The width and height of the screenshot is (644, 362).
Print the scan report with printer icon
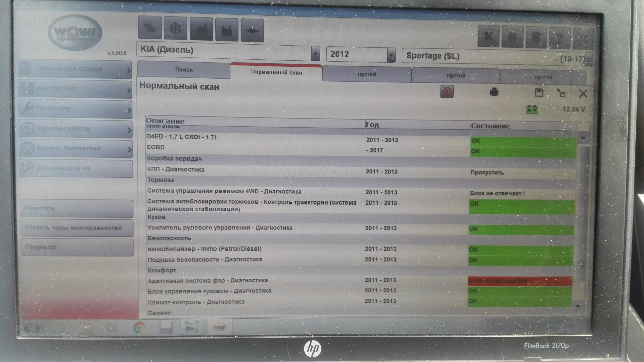494,92
